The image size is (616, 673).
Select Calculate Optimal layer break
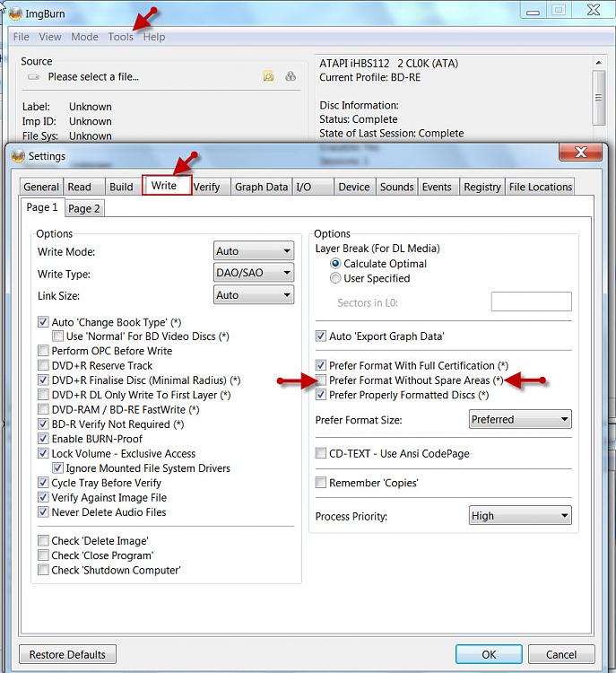pos(335,263)
